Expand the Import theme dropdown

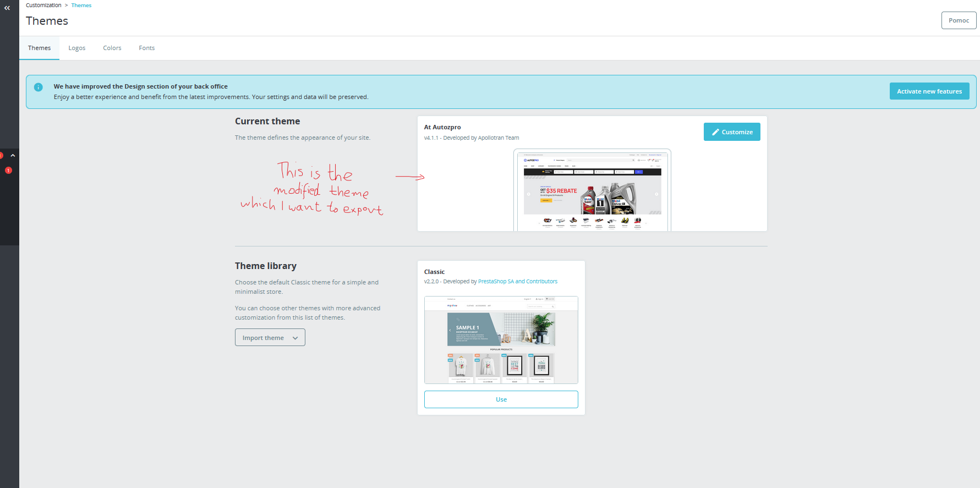(270, 338)
